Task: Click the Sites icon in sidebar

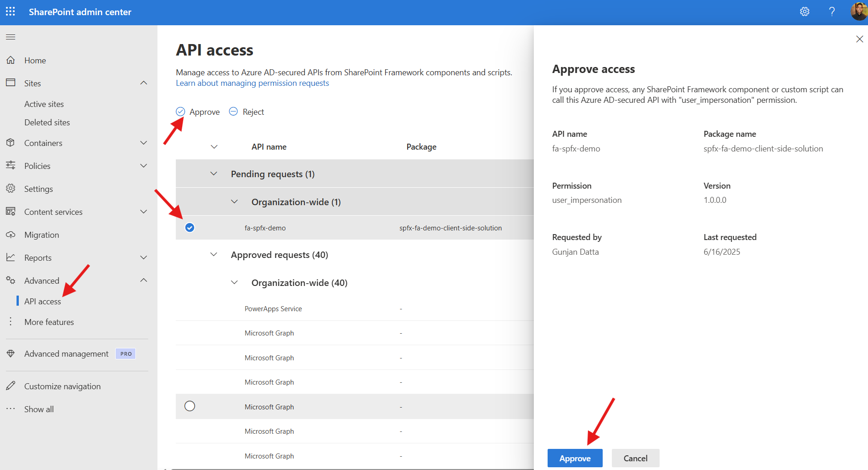Action: [x=11, y=83]
